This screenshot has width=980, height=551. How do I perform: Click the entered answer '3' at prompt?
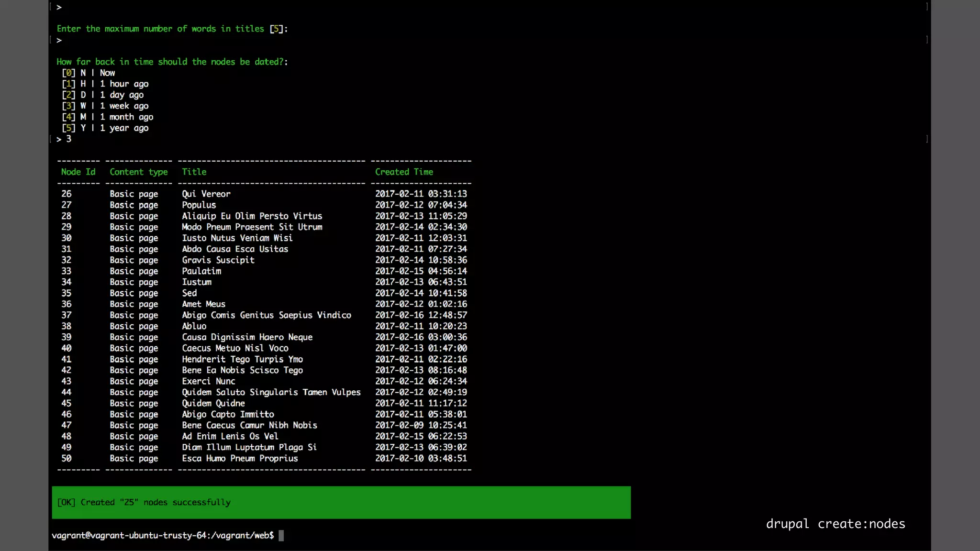68,139
